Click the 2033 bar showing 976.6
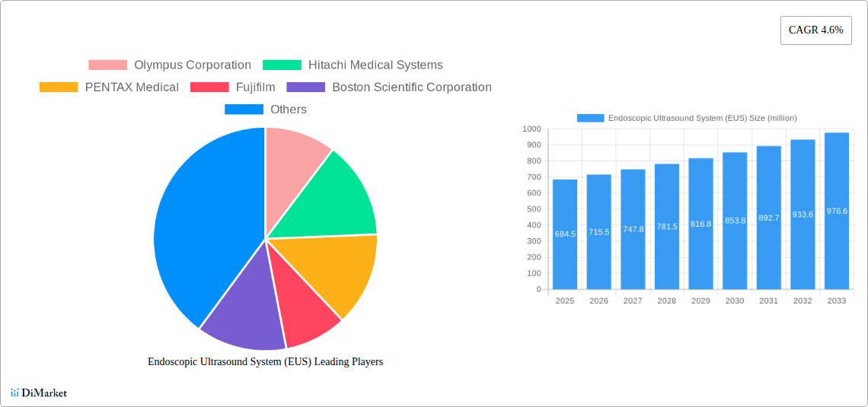 pos(836,211)
